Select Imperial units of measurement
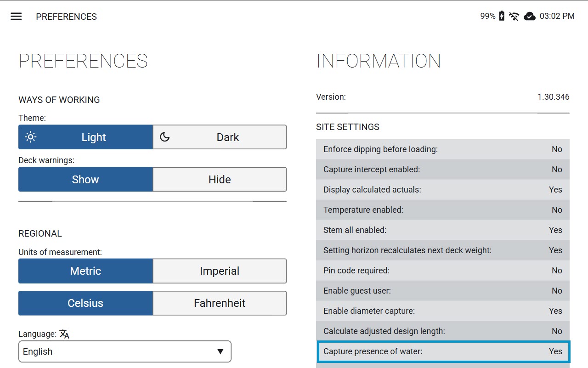 (x=220, y=271)
